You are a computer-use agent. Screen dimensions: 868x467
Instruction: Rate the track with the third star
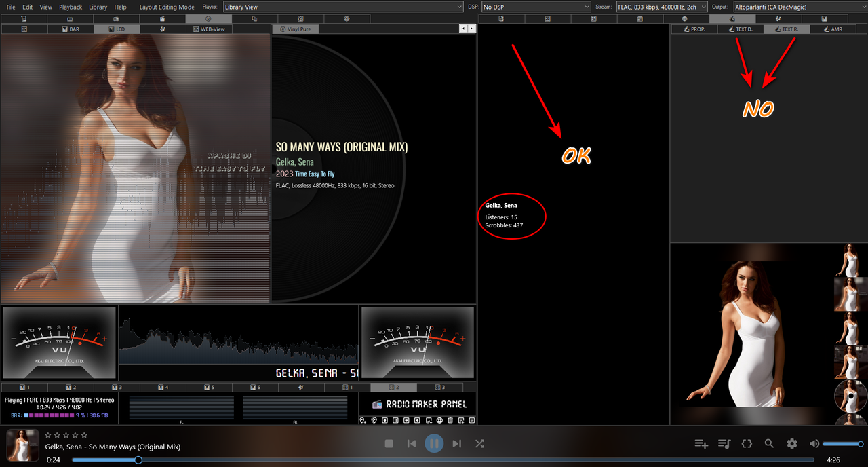coord(66,435)
